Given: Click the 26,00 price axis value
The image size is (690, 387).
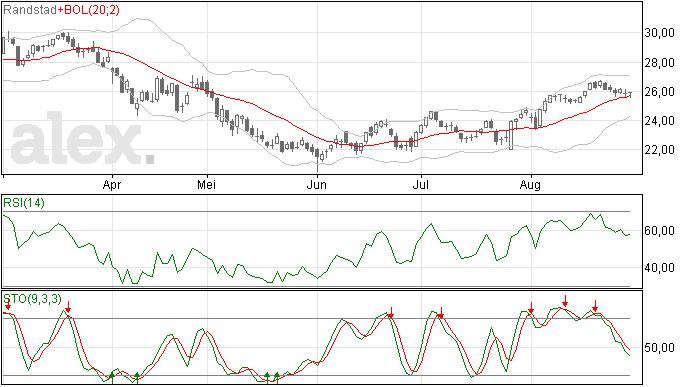Looking at the screenshot, I should (x=659, y=92).
